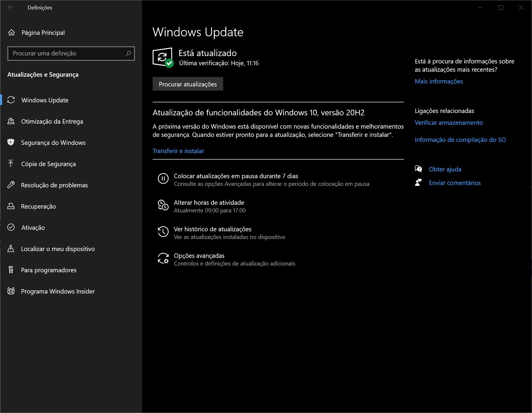Image resolution: width=532 pixels, height=413 pixels.
Task: Go to Segurança do Windows
Action: click(71, 142)
